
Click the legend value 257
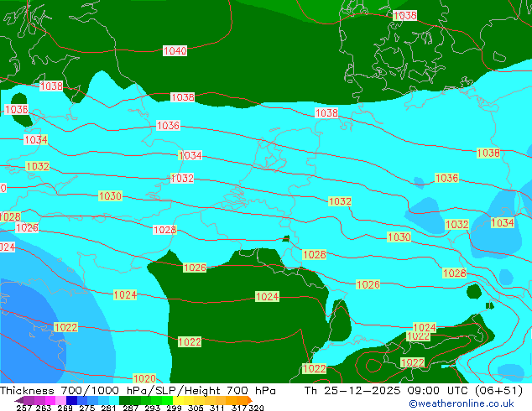pyautogui.click(x=24, y=408)
